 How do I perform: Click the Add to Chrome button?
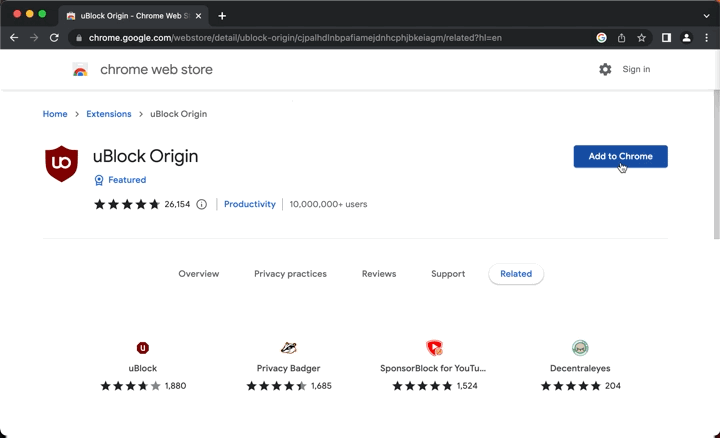[x=620, y=157]
